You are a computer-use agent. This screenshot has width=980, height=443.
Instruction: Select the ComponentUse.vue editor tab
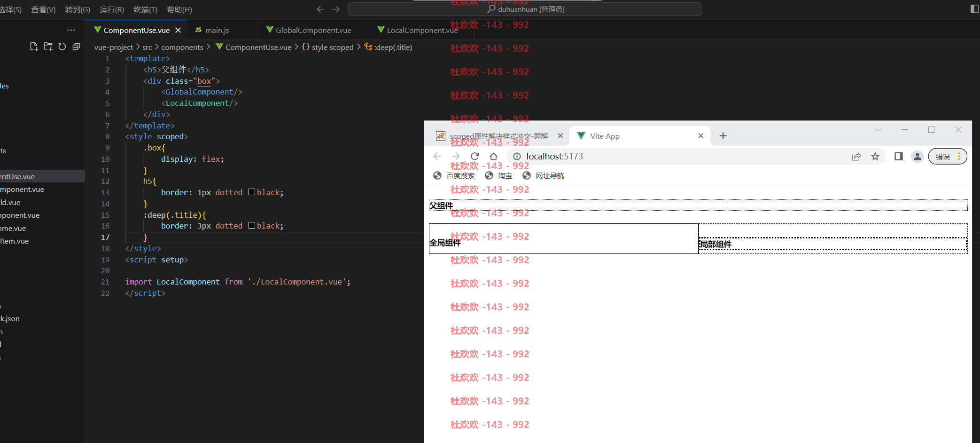click(136, 30)
